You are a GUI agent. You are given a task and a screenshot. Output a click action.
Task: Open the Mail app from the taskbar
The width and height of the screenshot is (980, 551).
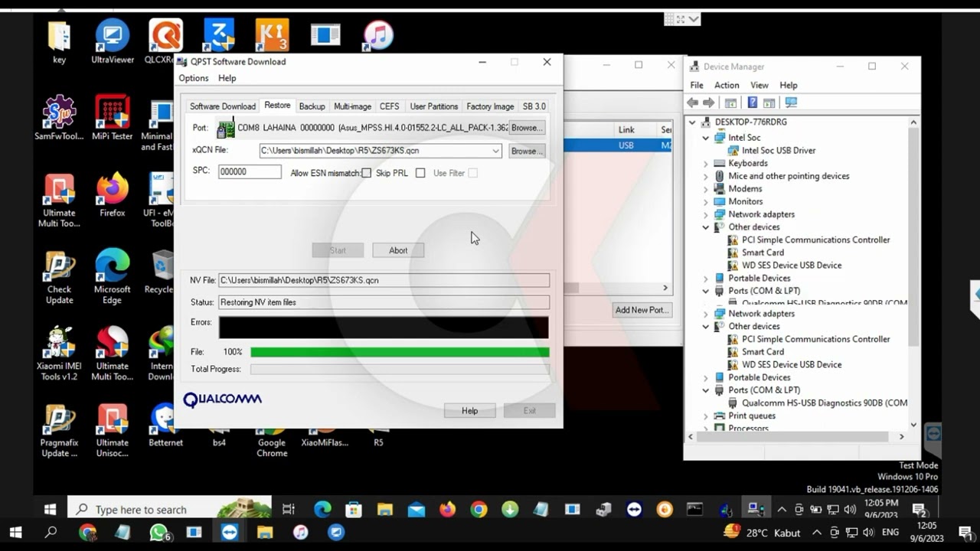click(x=416, y=510)
